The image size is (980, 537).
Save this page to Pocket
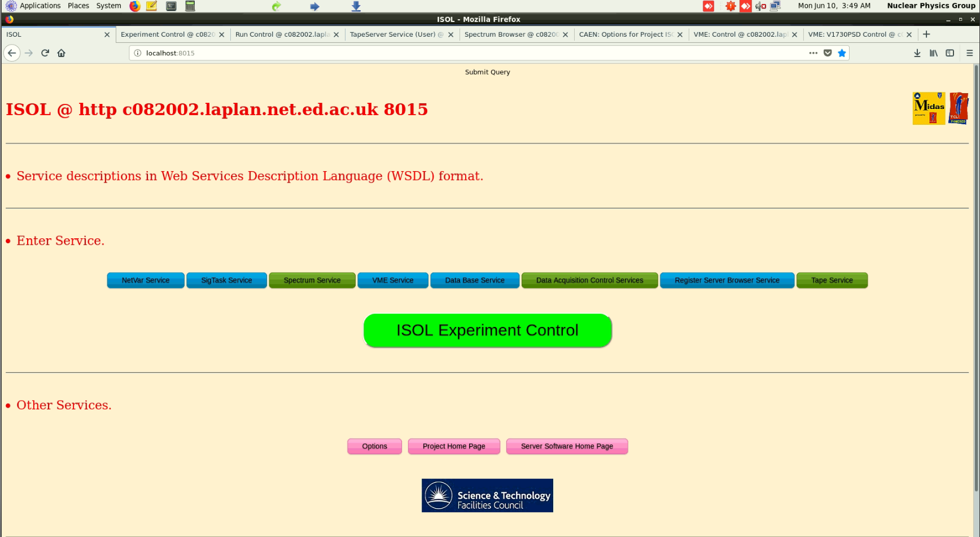click(x=828, y=53)
